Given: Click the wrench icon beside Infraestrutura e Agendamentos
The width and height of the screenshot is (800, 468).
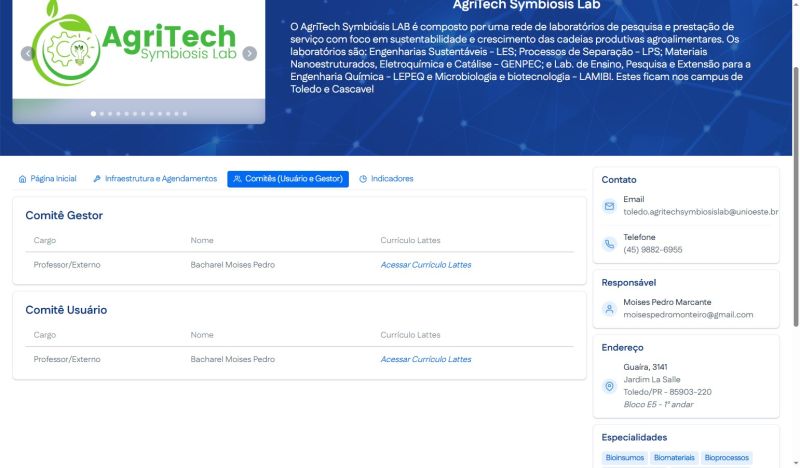Looking at the screenshot, I should pyautogui.click(x=97, y=179).
